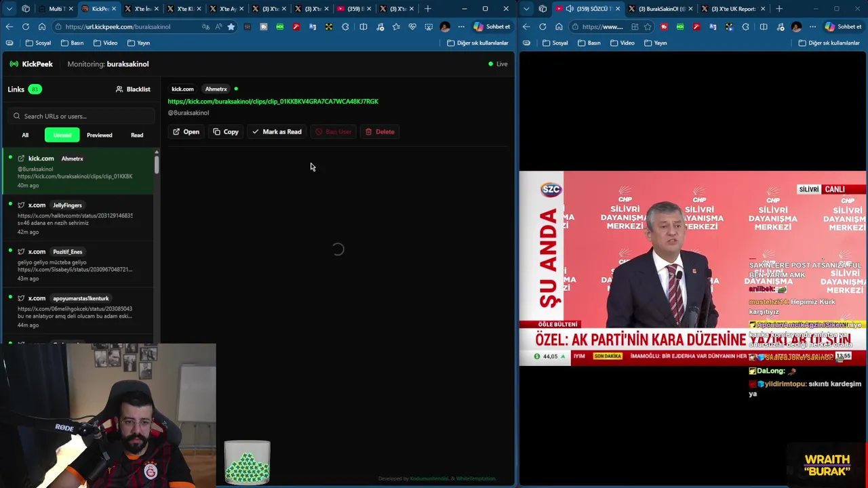
Task: Go home in right browser
Action: [559, 26]
